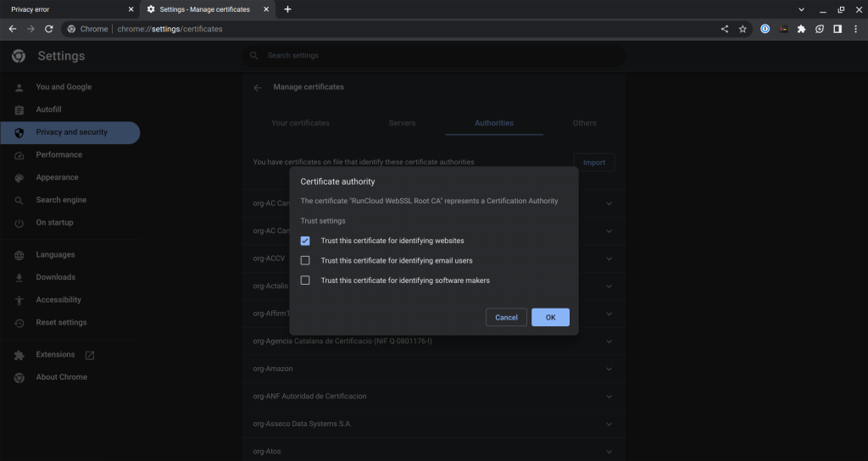Image resolution: width=868 pixels, height=461 pixels.
Task: Switch to Your certificates tab
Action: click(300, 123)
